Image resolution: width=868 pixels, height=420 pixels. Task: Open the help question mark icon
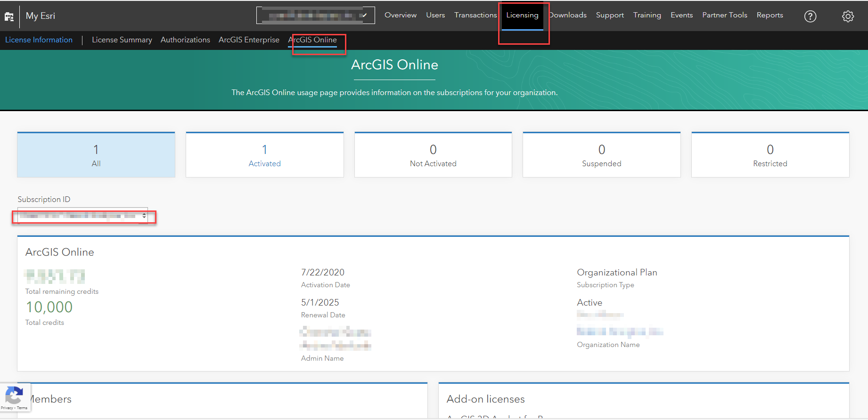click(x=810, y=16)
